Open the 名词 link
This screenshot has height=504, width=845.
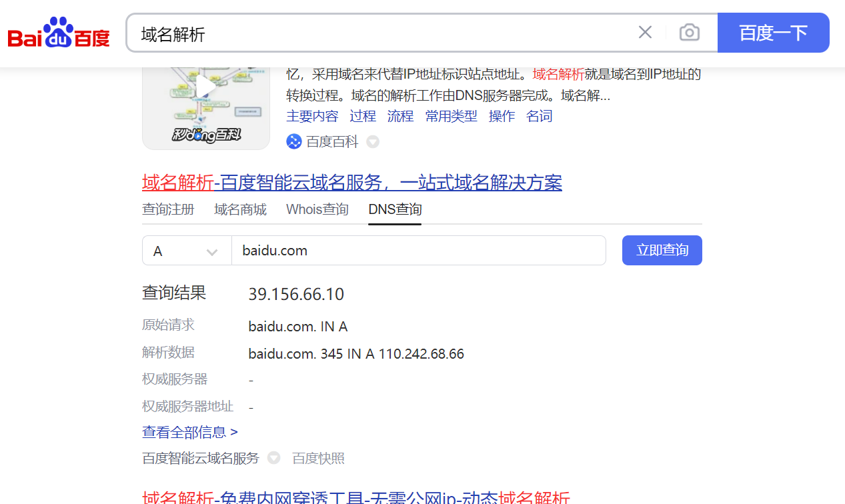[x=540, y=116]
